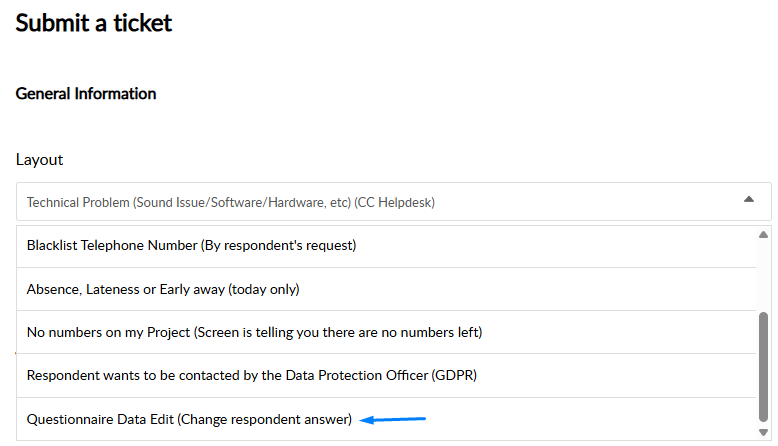Image resolution: width=778 pixels, height=446 pixels.
Task: Click the General Information section heading
Action: [86, 94]
